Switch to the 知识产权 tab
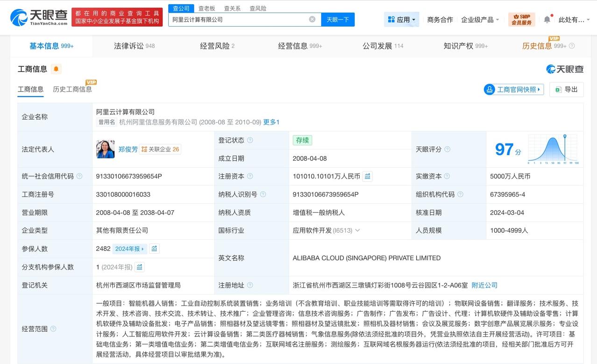Screen dimensions: 597x364 click(x=465, y=46)
